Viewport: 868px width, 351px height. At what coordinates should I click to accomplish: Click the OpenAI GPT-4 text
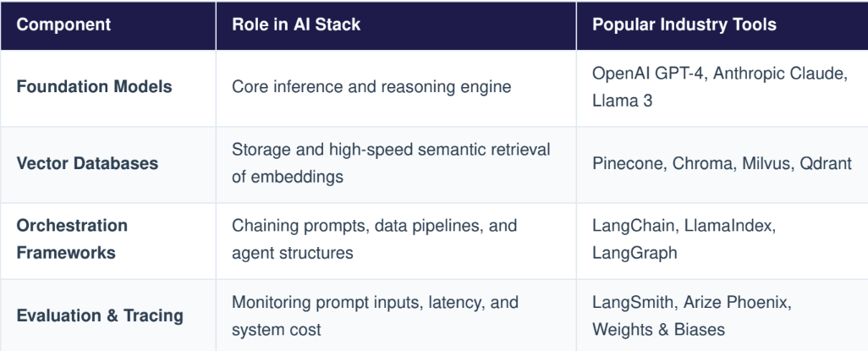(x=648, y=74)
